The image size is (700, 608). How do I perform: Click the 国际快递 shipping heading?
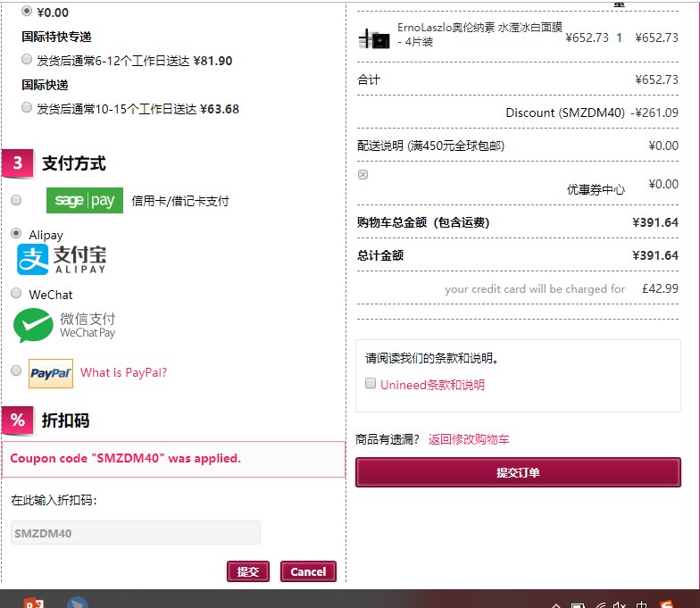[x=45, y=85]
